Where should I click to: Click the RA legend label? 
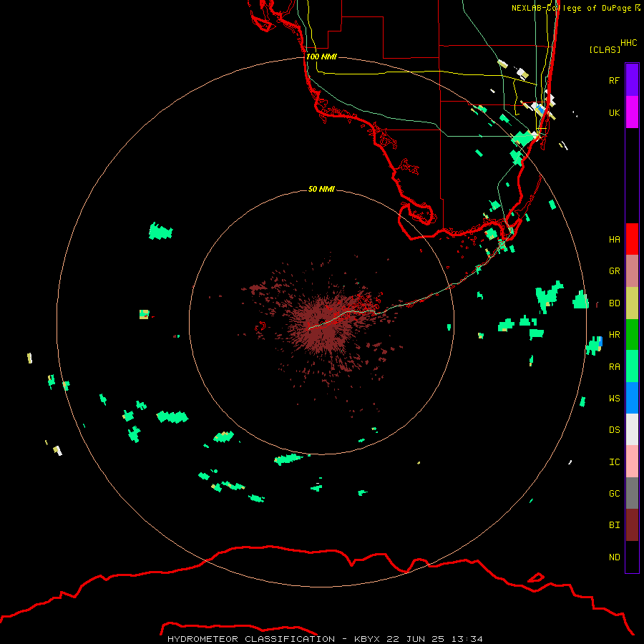(x=615, y=367)
